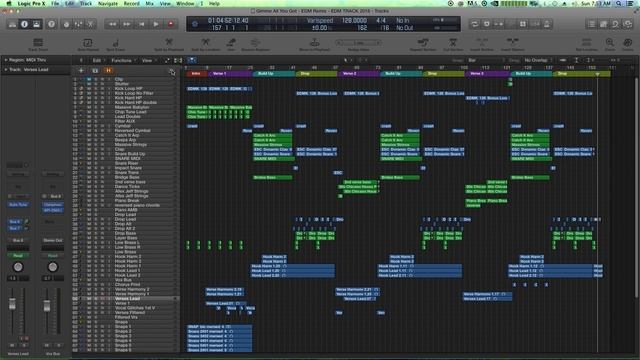This screenshot has height=360, width=640.
Task: Open the Drag No Overlap dropdown
Action: pyautogui.click(x=538, y=60)
